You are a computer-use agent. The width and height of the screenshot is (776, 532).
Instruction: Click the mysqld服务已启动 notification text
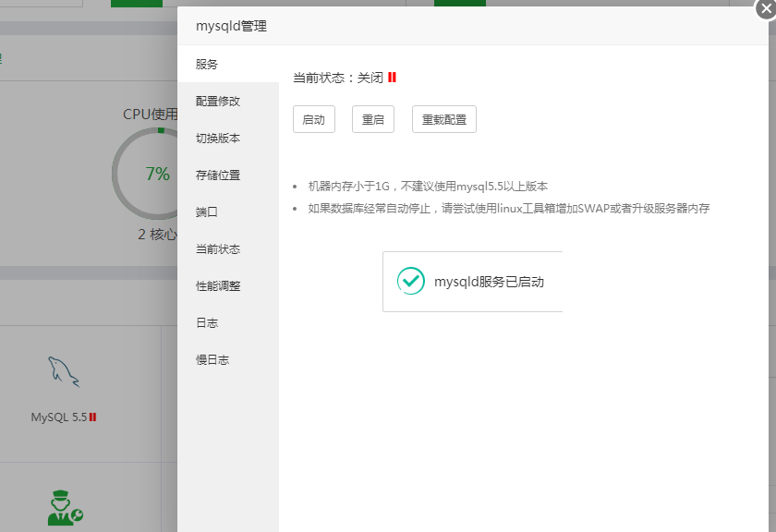pos(489,282)
